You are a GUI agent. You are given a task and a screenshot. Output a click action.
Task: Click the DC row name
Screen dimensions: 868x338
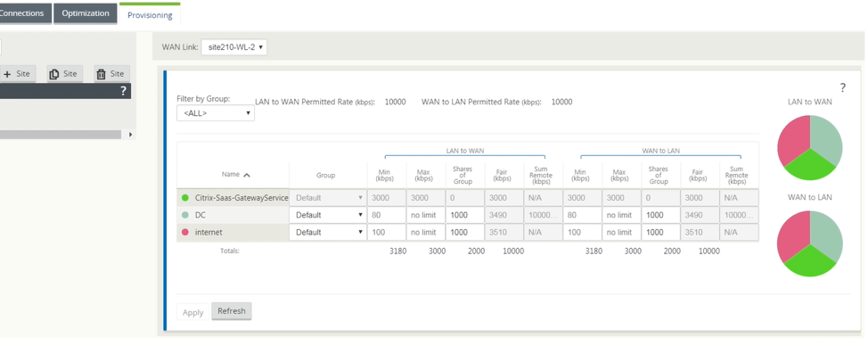(201, 215)
